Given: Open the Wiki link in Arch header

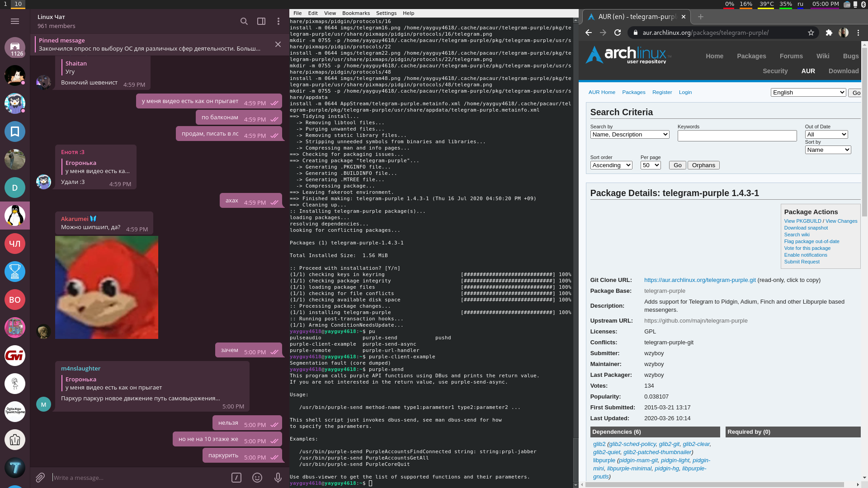Looking at the screenshot, I should 823,56.
